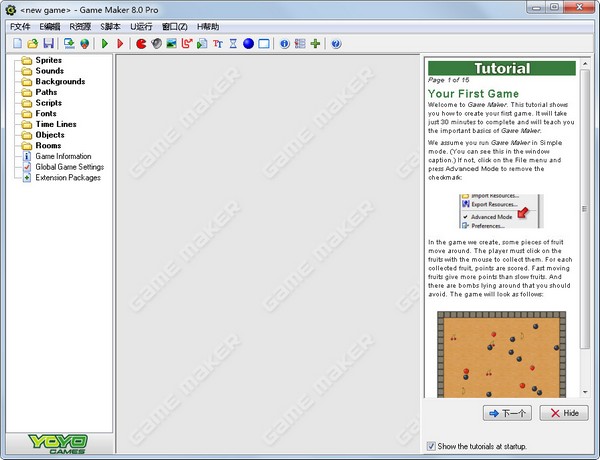The image size is (600, 460).
Task: Open the E编辑 menu
Action: (x=50, y=26)
